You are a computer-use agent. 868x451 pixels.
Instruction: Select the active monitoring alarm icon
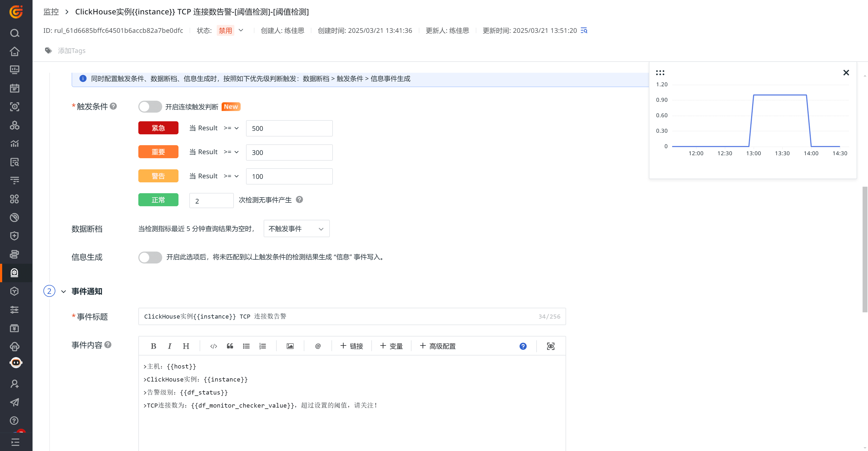click(14, 273)
